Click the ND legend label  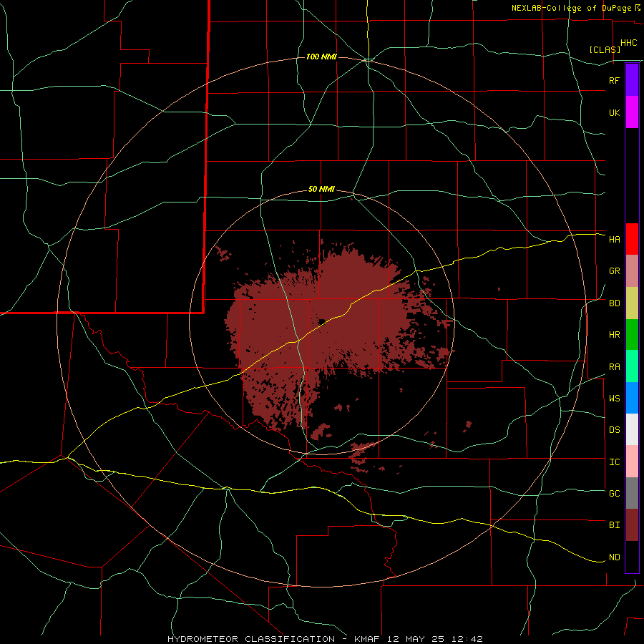[x=614, y=557]
